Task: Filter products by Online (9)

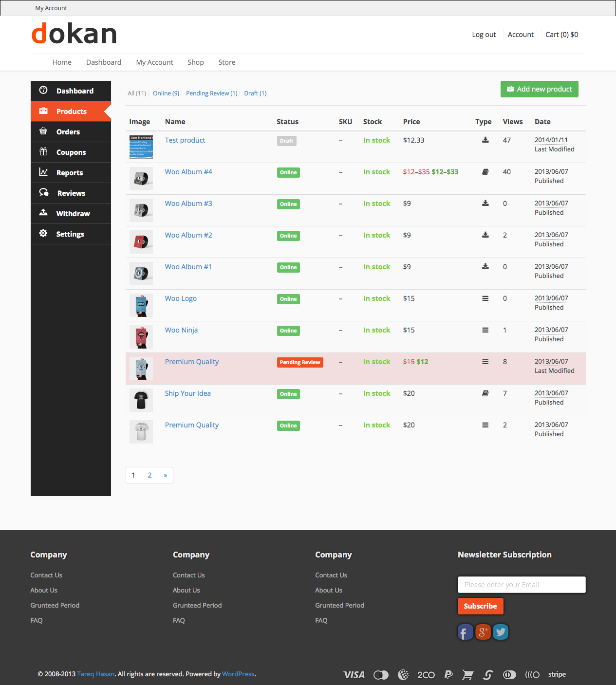Action: click(166, 93)
